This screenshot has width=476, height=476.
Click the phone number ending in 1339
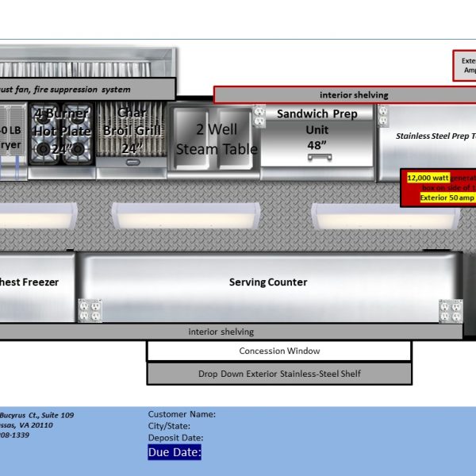[14, 435]
